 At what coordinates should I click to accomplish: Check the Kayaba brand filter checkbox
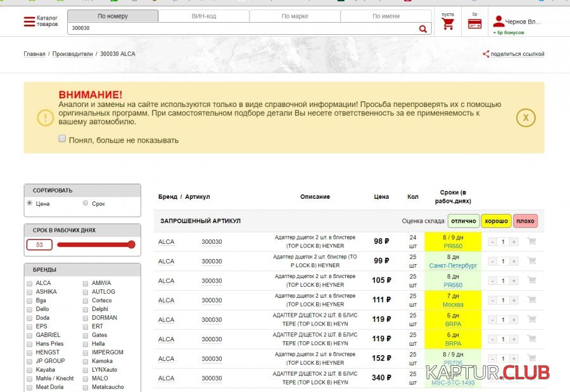point(29,370)
